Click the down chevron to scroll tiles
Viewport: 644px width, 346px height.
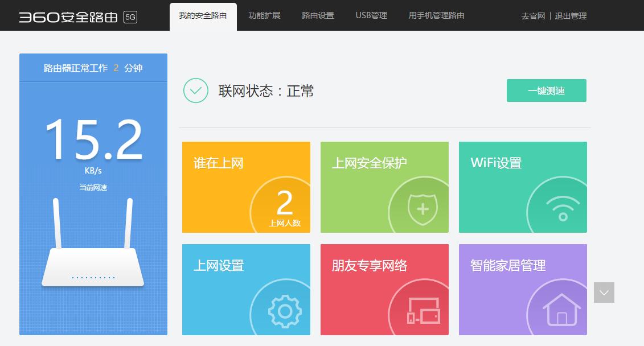point(604,293)
